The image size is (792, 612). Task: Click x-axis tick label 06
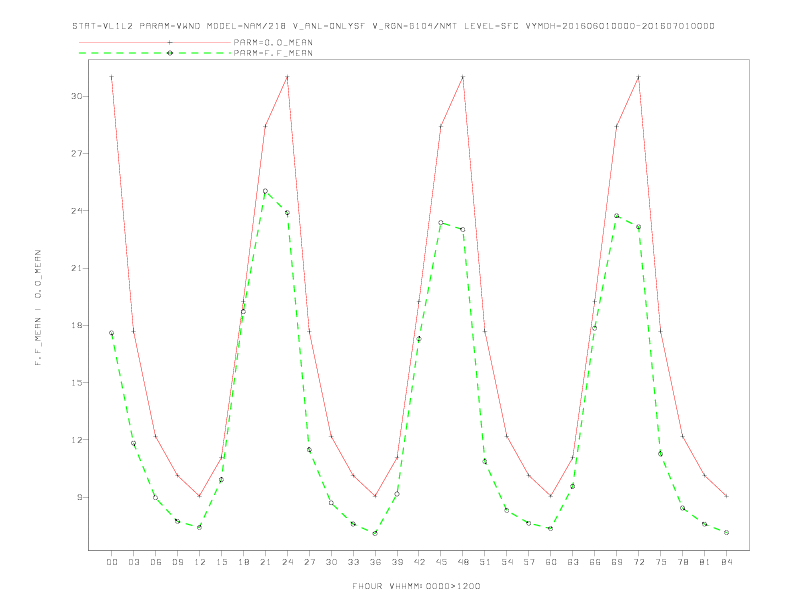[x=156, y=562]
